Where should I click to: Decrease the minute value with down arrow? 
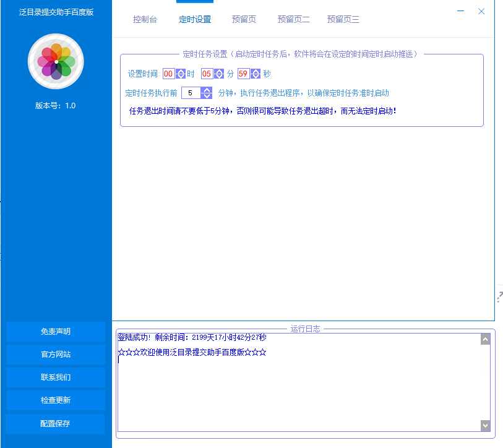click(x=219, y=76)
